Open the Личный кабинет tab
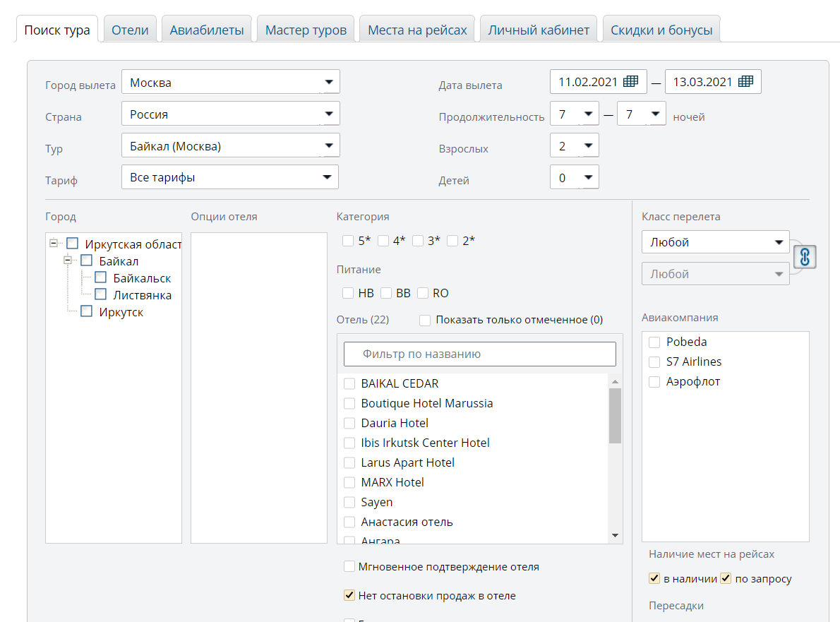The height and width of the screenshot is (622, 840). pyautogui.click(x=539, y=30)
